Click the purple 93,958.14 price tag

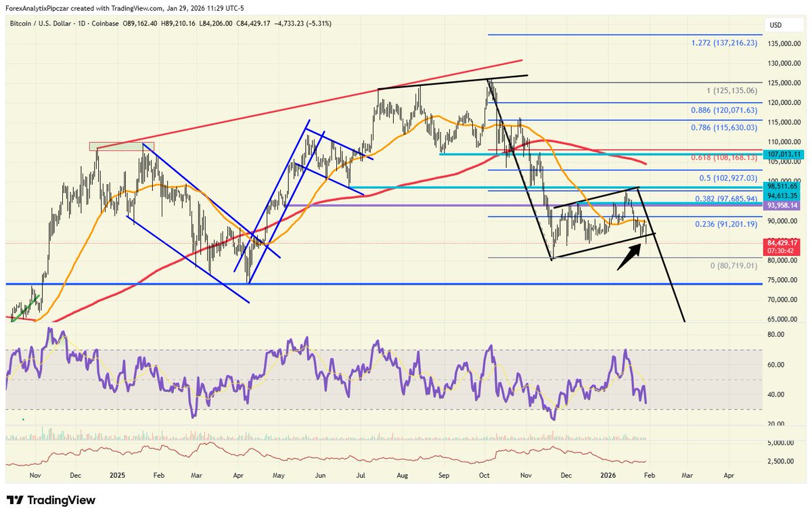(782, 205)
